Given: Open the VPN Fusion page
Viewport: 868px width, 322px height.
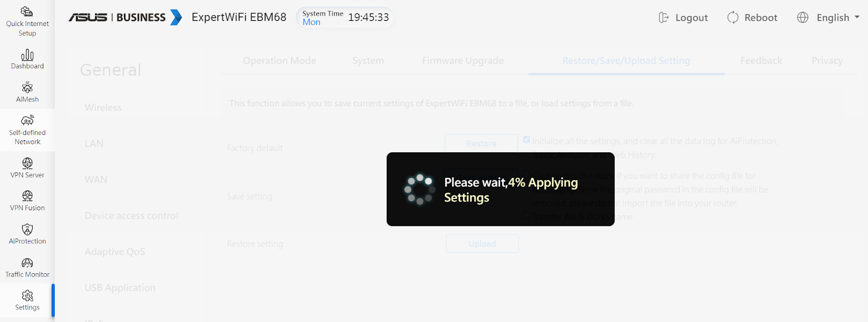Looking at the screenshot, I should tap(27, 201).
